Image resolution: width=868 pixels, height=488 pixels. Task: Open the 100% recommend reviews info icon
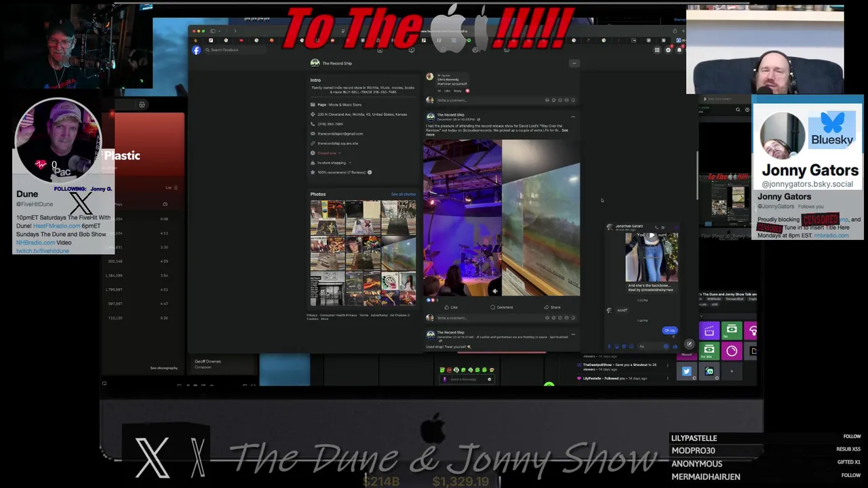click(x=370, y=172)
